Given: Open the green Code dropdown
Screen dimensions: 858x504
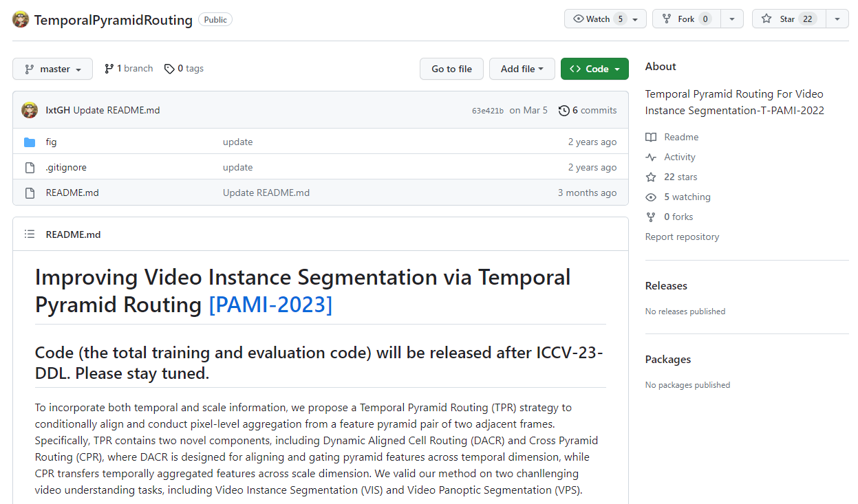Looking at the screenshot, I should [x=594, y=69].
